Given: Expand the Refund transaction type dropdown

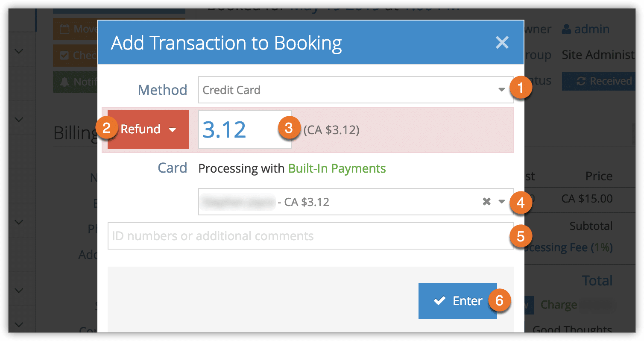Looking at the screenshot, I should pos(148,129).
